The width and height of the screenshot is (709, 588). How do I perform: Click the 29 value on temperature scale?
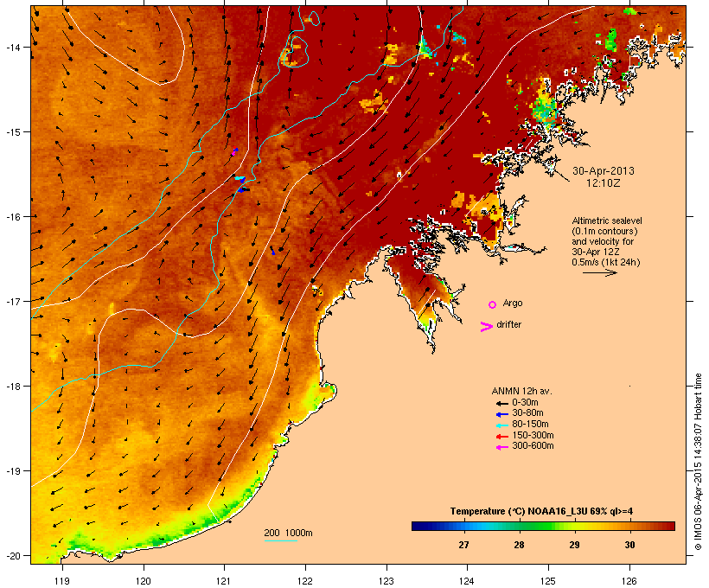[x=574, y=545]
